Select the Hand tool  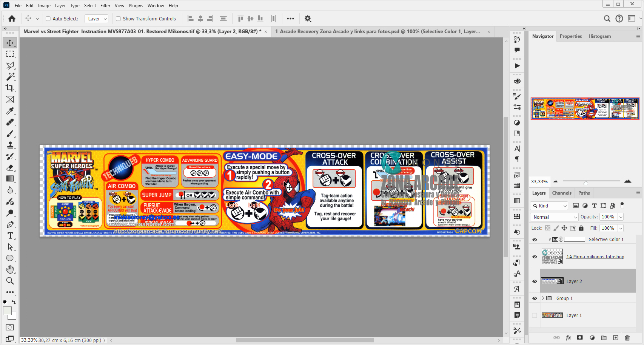[10, 269]
